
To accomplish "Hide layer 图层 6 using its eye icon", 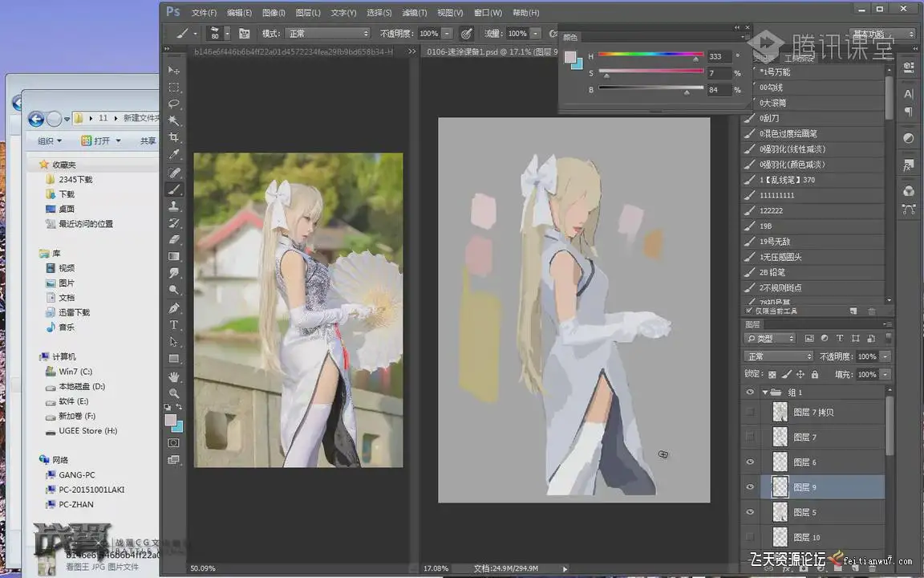I will coord(751,462).
